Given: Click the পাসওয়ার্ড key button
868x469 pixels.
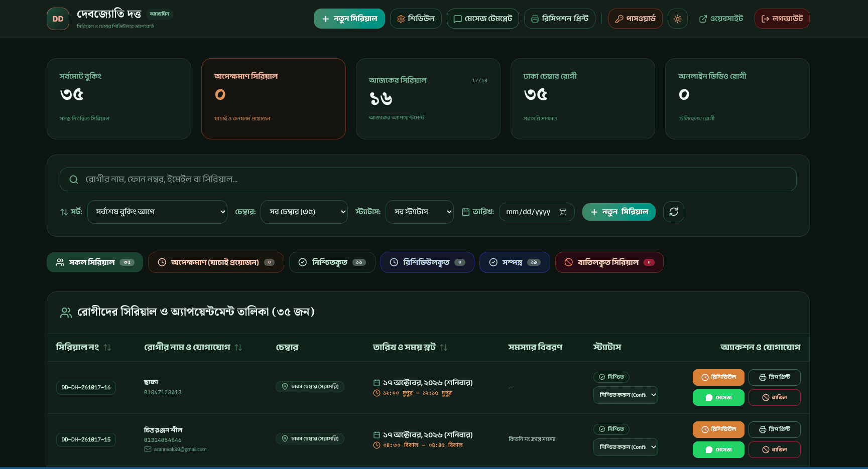Looking at the screenshot, I should click(x=635, y=19).
